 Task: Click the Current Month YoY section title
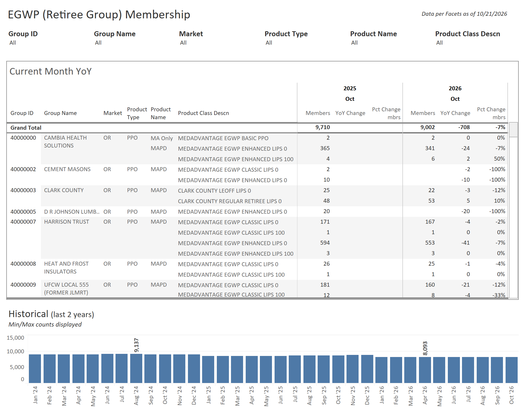coord(51,71)
